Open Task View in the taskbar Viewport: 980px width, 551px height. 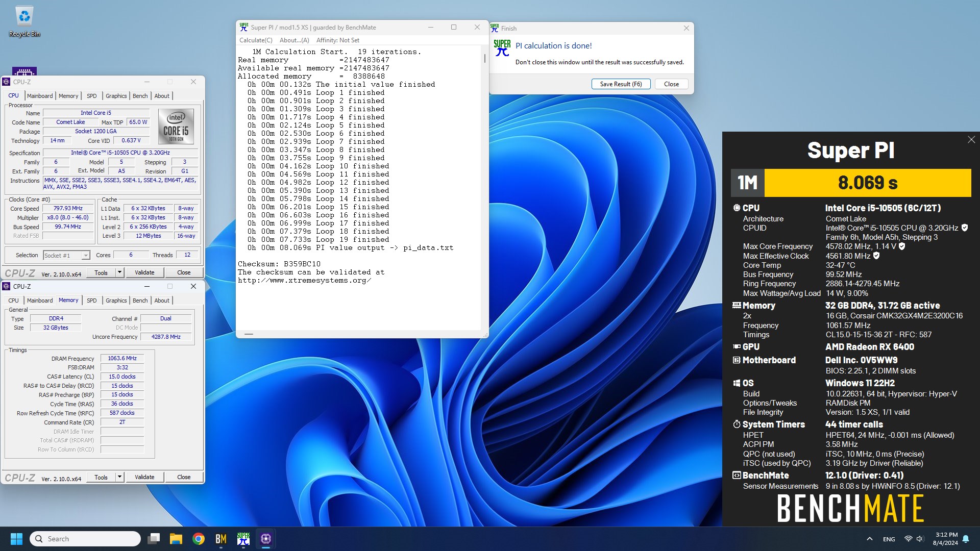154,539
